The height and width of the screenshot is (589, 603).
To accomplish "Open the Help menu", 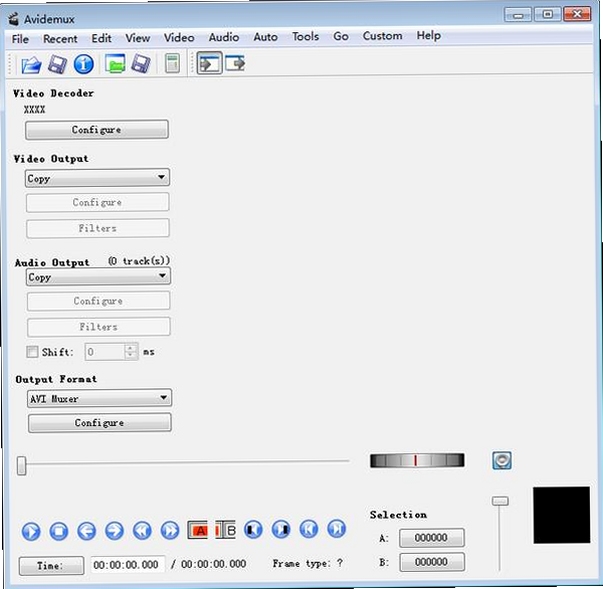I will (x=428, y=35).
